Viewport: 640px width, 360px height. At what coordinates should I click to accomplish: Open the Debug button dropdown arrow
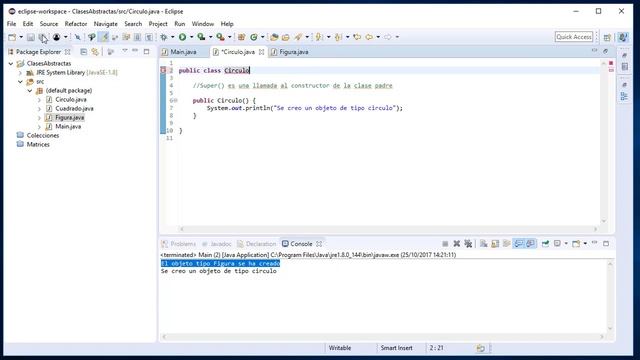172,37
